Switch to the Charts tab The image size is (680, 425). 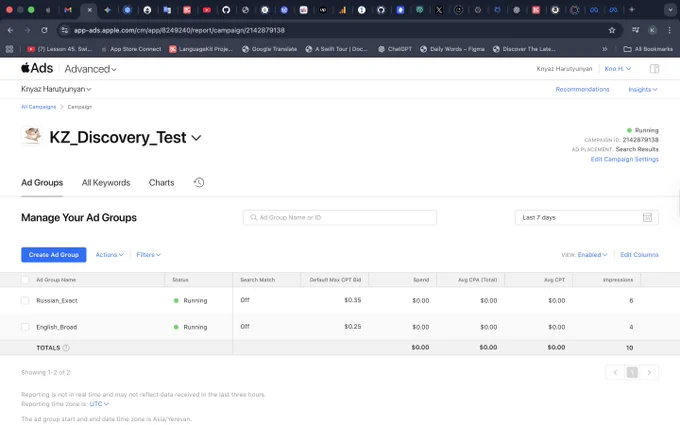pos(161,183)
